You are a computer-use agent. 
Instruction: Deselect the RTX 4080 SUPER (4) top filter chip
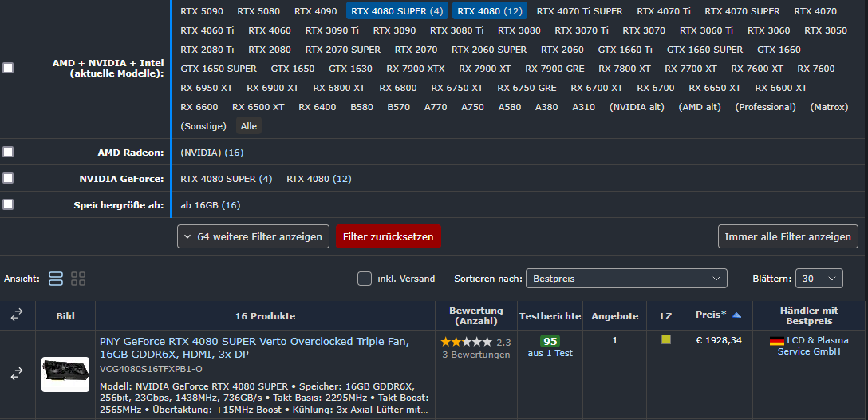(397, 11)
